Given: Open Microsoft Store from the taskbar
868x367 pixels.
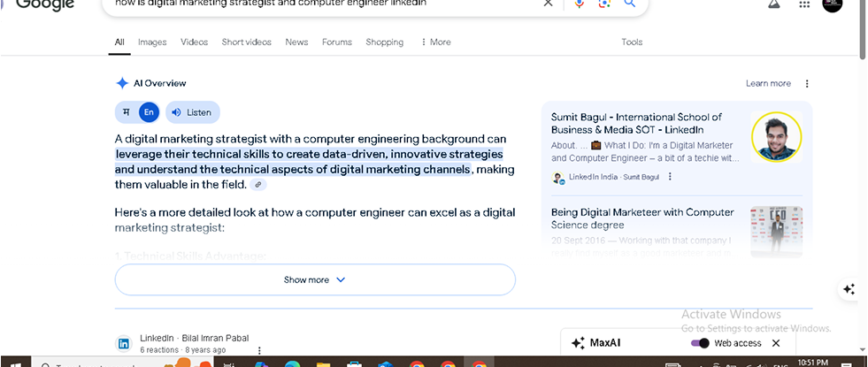Looking at the screenshot, I should click(354, 363).
